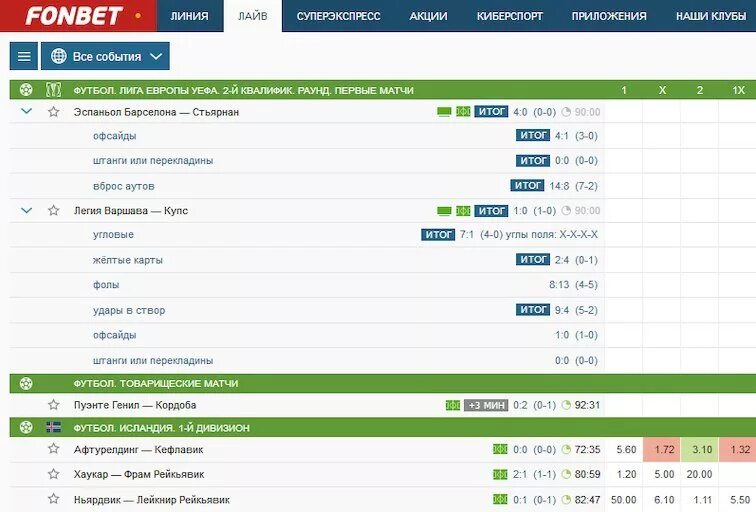Open the Акции tab
The image size is (756, 512).
[x=428, y=16]
